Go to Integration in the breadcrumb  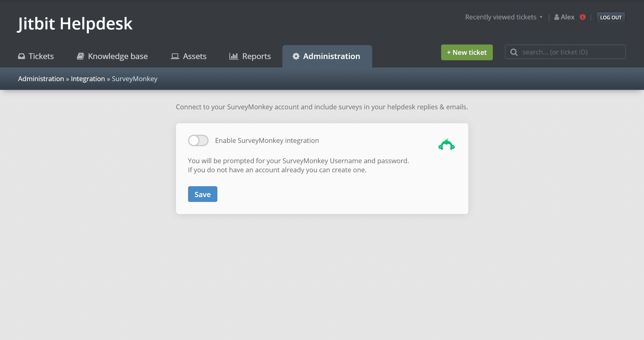click(88, 79)
